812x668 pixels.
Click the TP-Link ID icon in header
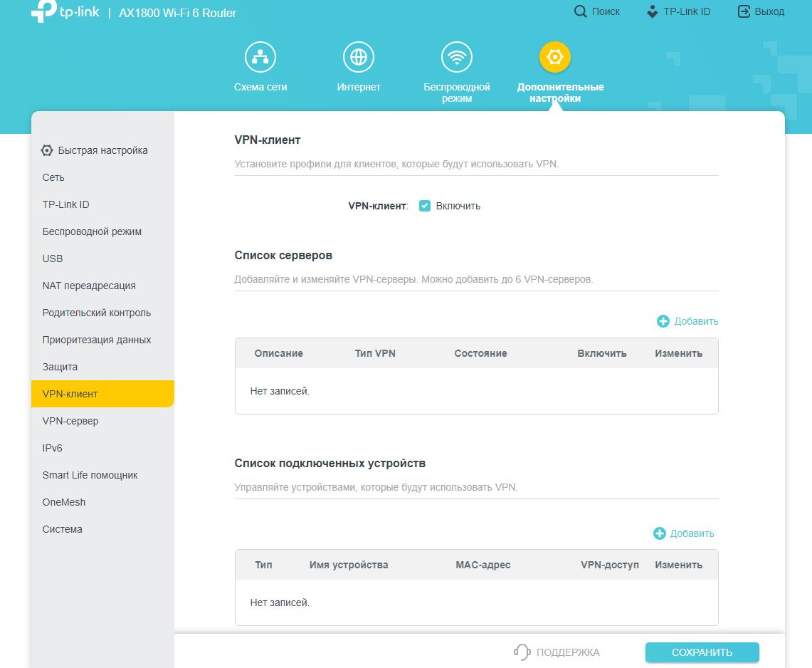(652, 11)
